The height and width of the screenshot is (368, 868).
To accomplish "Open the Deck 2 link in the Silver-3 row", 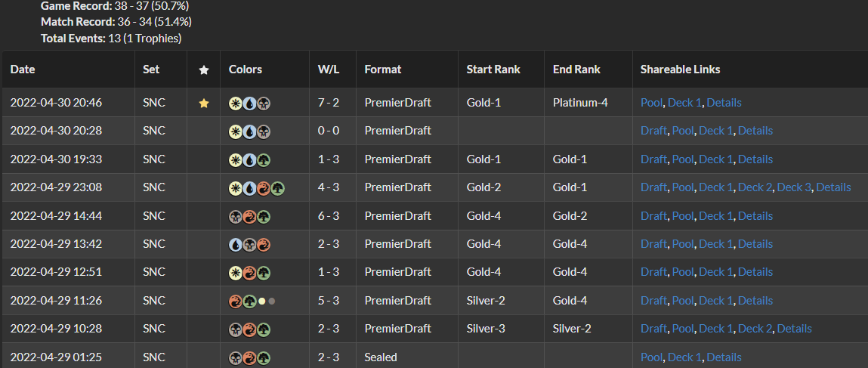I will 755,328.
